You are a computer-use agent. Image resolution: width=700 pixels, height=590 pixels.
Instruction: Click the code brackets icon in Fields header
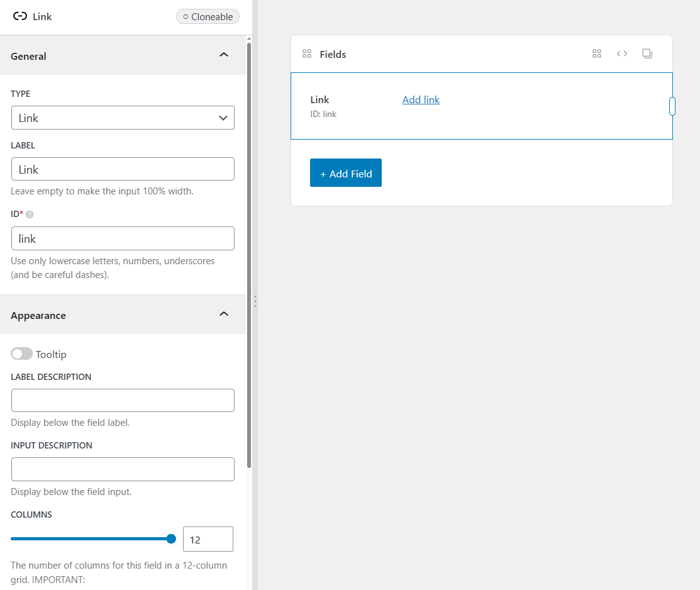(622, 54)
